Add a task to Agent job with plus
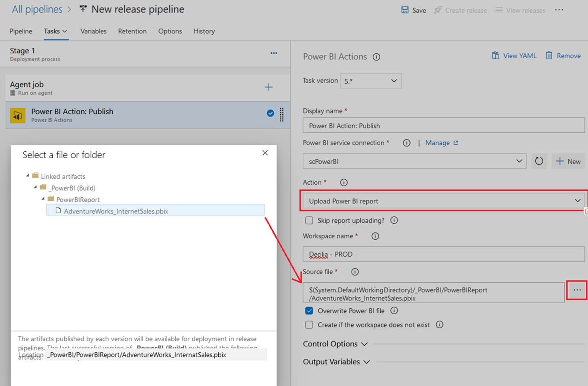The image size is (588, 386). (268, 87)
